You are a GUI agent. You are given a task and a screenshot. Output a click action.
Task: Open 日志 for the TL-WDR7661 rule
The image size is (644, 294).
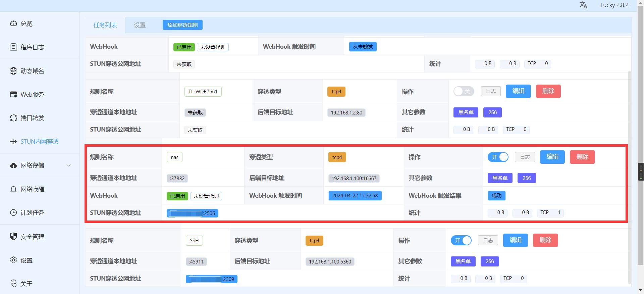[x=491, y=91]
